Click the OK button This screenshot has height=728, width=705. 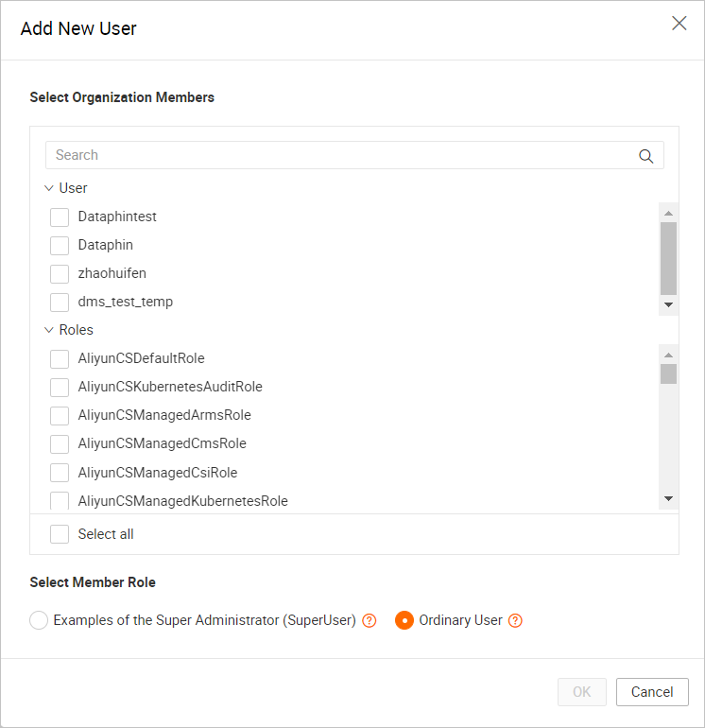582,692
